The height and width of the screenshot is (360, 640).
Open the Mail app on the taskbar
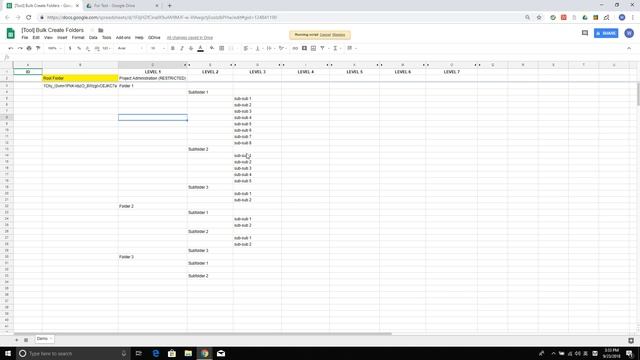(221, 353)
